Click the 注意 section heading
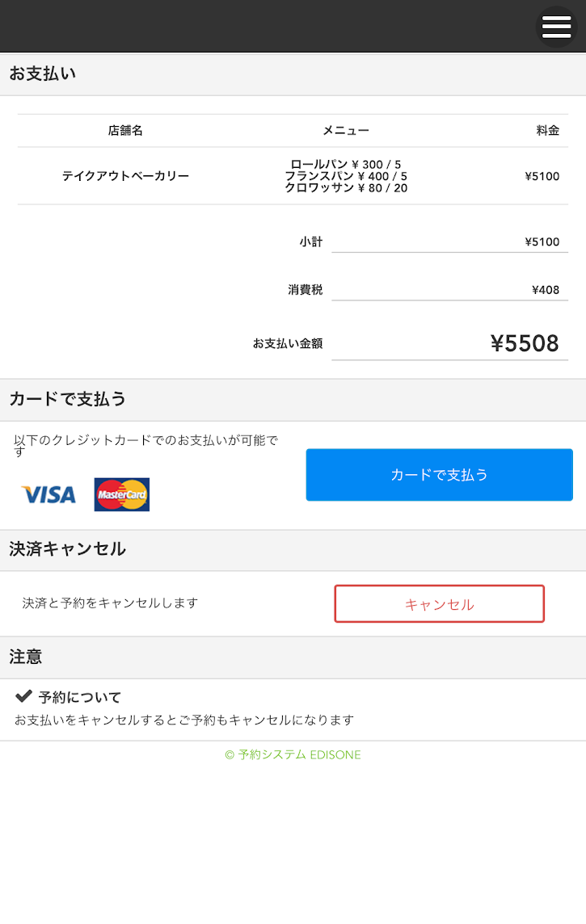Viewport: 586px width, 924px height. (26, 657)
